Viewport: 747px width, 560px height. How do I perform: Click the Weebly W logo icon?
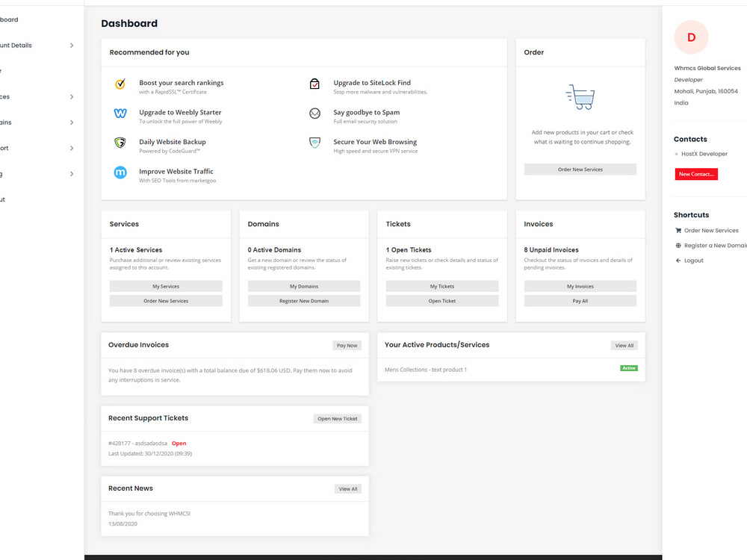pos(120,113)
